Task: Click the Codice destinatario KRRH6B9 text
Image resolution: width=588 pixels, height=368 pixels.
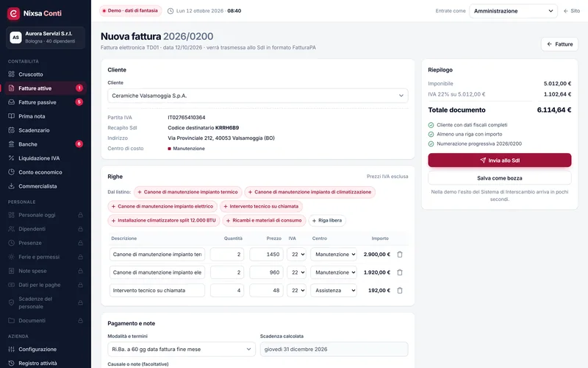Action: pyautogui.click(x=204, y=127)
